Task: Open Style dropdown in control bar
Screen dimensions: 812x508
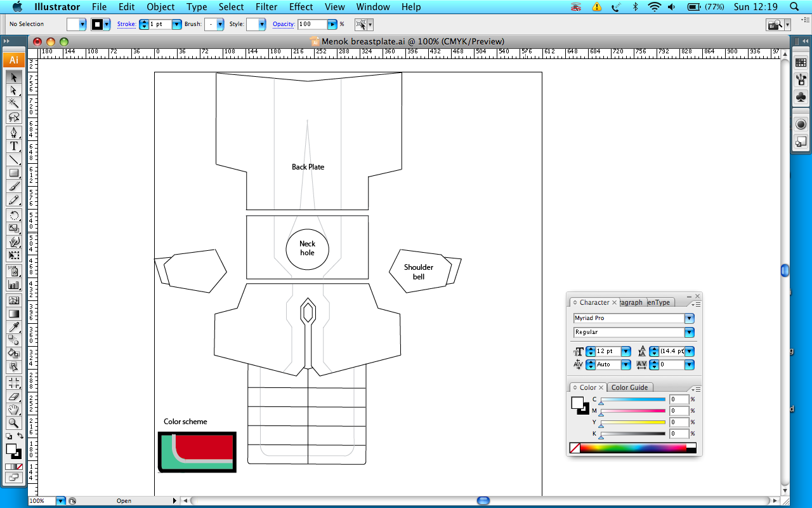Action: tap(262, 24)
